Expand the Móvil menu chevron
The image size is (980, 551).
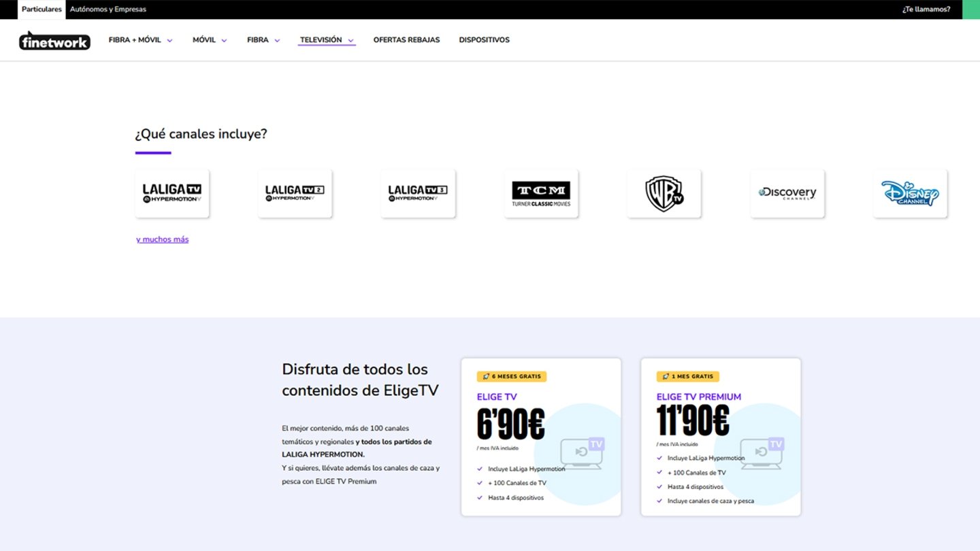[x=224, y=41]
